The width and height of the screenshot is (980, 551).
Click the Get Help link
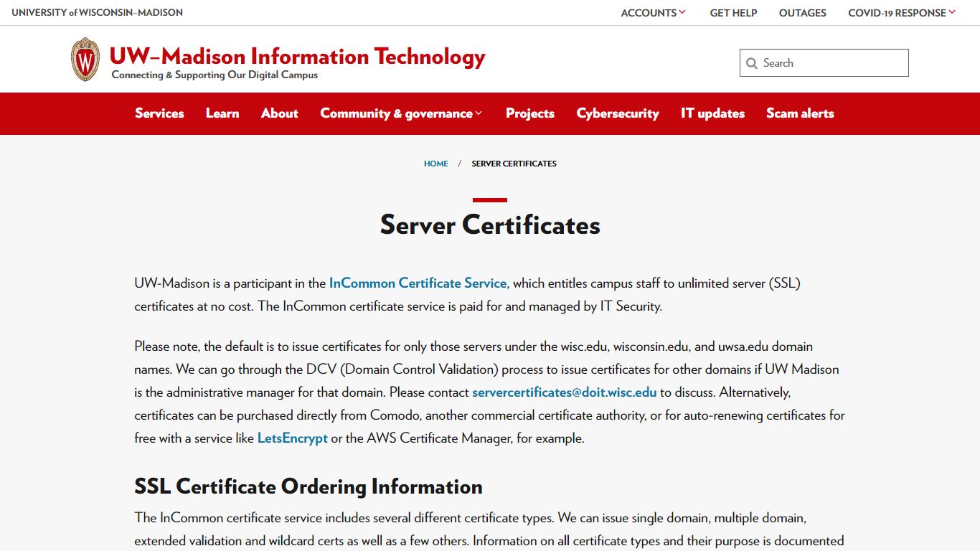tap(733, 12)
